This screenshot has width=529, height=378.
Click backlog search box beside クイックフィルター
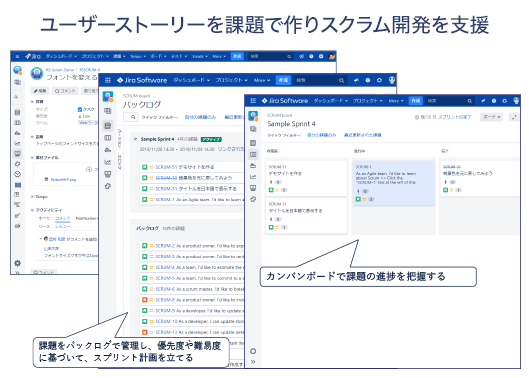pos(131,117)
